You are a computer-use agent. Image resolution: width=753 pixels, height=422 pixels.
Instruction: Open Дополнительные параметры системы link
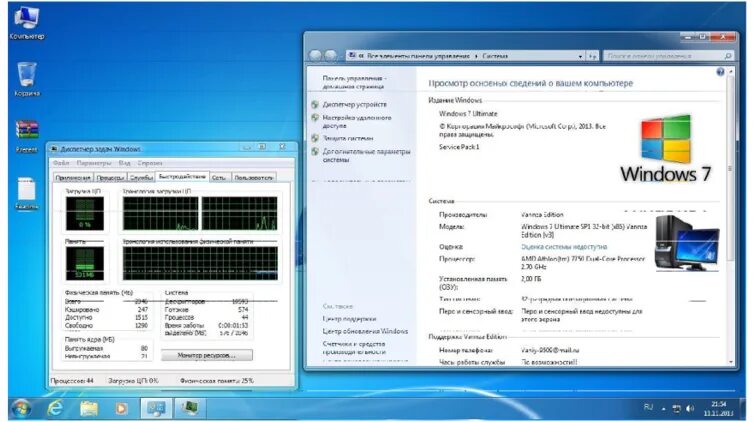point(366,156)
